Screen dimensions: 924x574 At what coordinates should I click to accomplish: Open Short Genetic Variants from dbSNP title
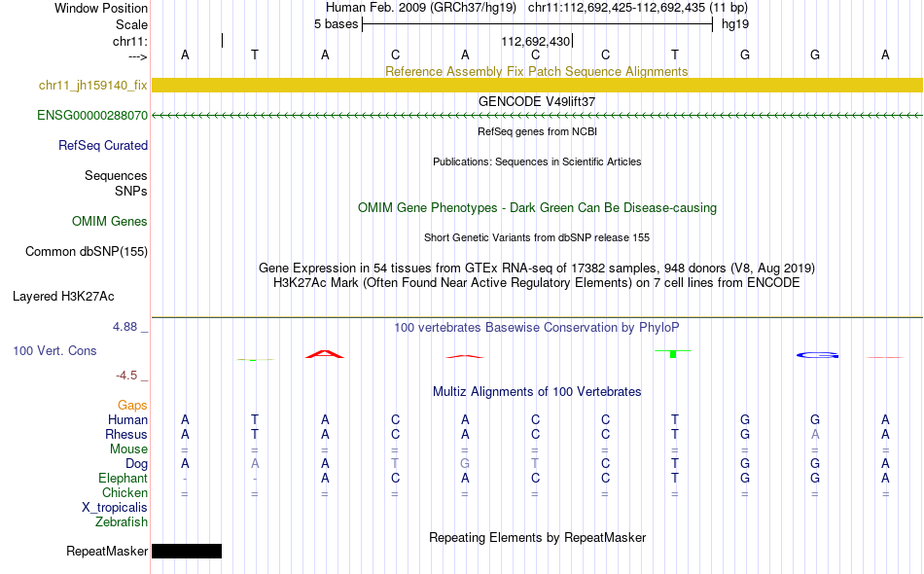click(x=537, y=237)
